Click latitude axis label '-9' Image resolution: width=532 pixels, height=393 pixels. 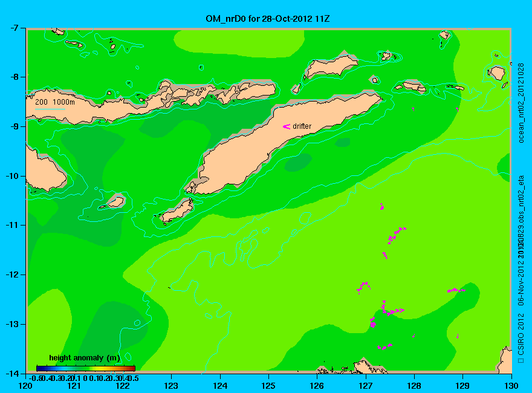(13, 126)
